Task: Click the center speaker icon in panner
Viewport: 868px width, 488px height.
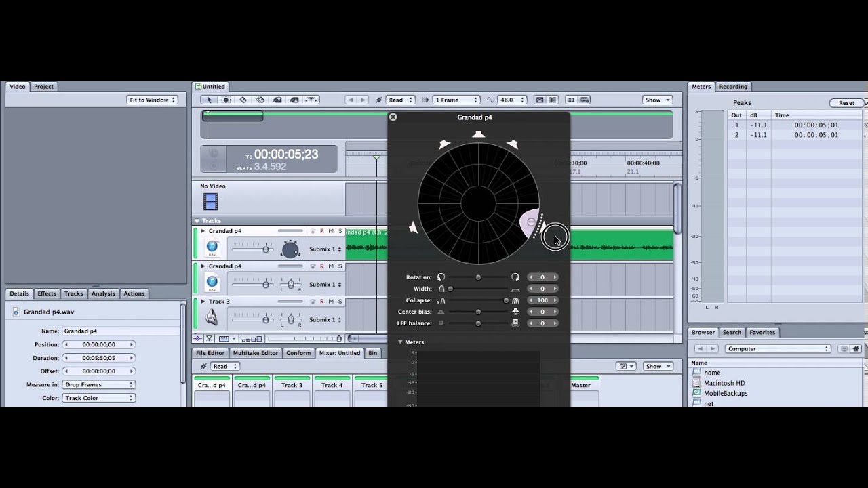Action: 479,134
